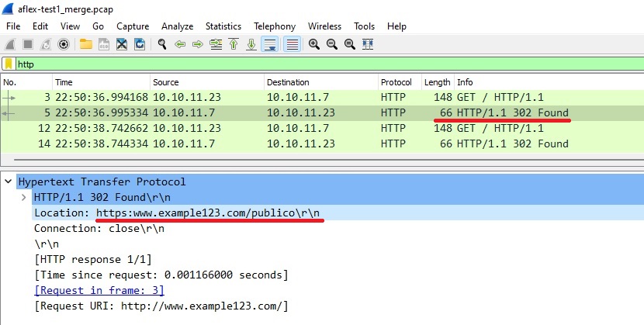Zoom in main window text icon

coord(314,44)
